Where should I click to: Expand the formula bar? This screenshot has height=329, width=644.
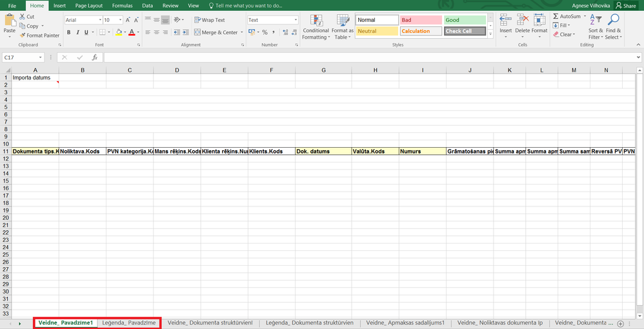pos(638,57)
